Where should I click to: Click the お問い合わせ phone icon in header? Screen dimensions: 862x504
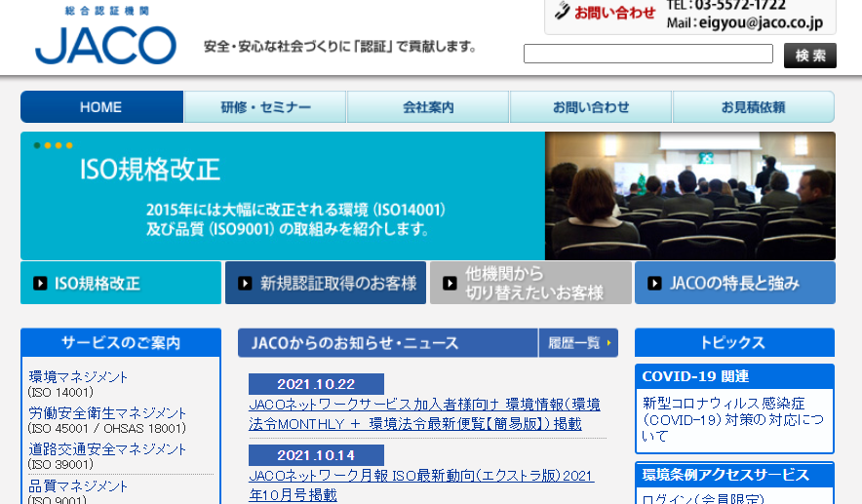click(x=562, y=11)
